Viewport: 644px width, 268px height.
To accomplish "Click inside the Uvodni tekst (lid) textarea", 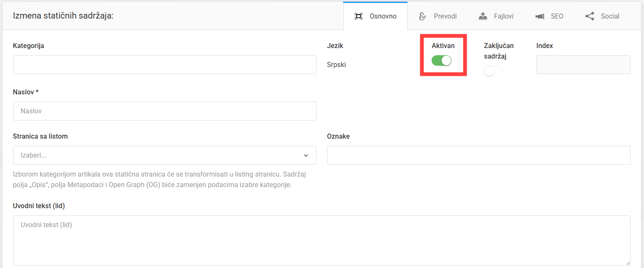I will pos(322,240).
